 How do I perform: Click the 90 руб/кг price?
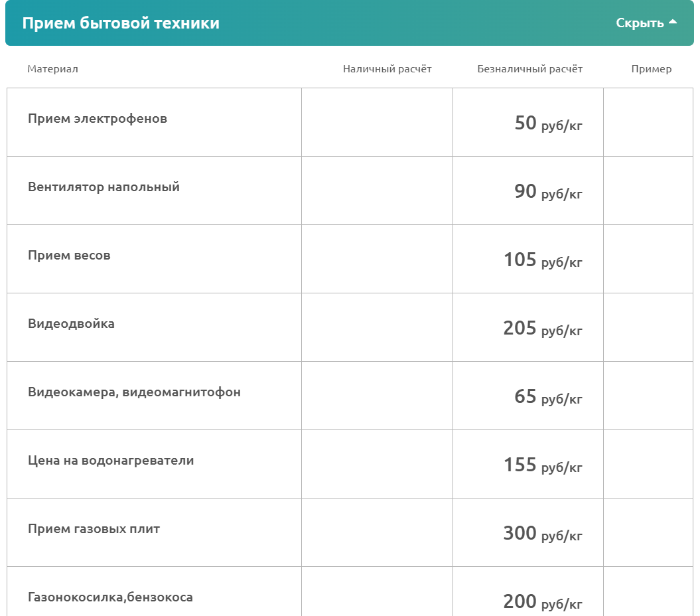548,192
